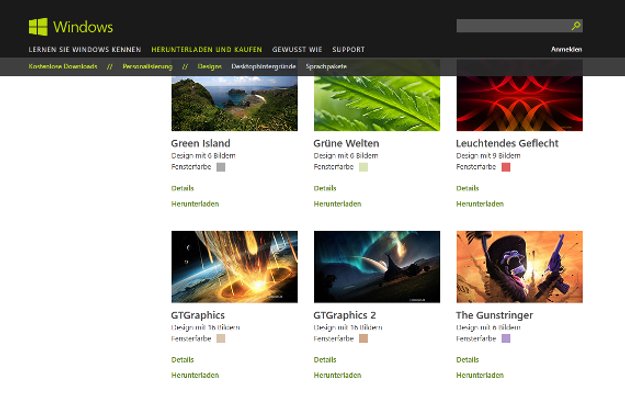Click the search magnifier icon

pyautogui.click(x=576, y=26)
